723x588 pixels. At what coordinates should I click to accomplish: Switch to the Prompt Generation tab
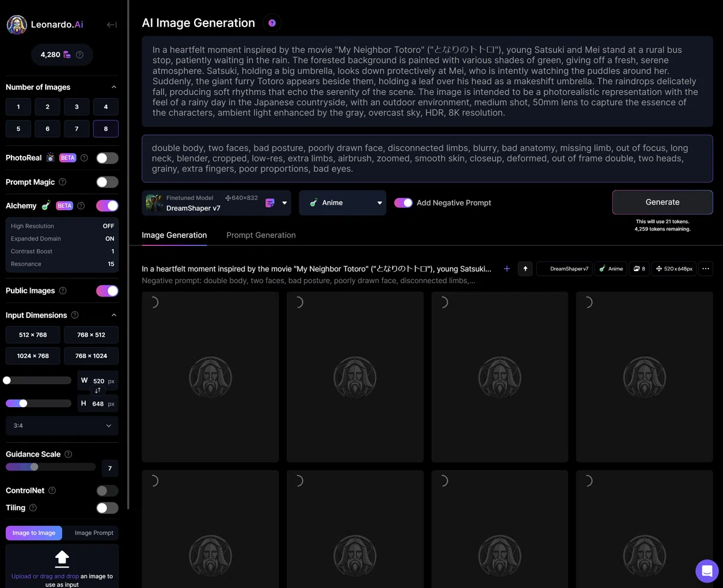(261, 235)
